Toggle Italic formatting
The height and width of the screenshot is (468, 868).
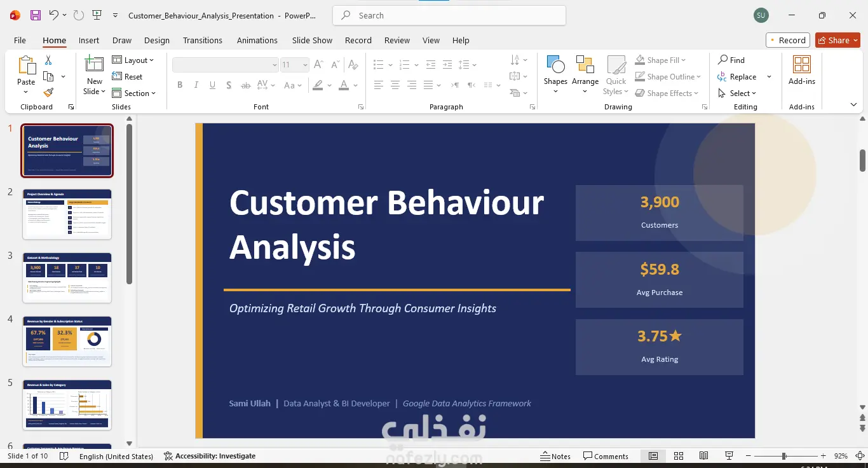[x=196, y=85]
